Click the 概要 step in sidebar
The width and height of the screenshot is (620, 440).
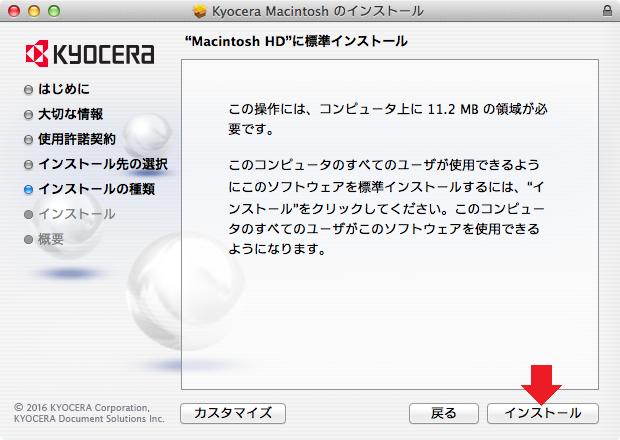(51, 239)
